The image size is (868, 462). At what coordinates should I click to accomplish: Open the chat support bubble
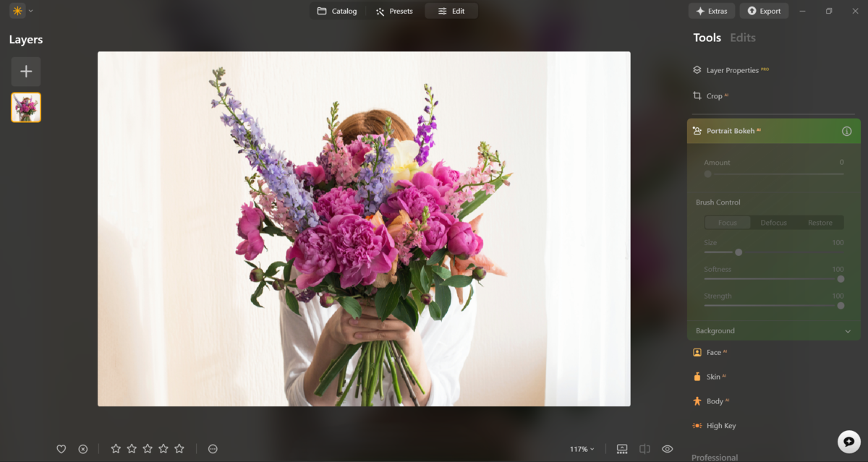click(848, 441)
